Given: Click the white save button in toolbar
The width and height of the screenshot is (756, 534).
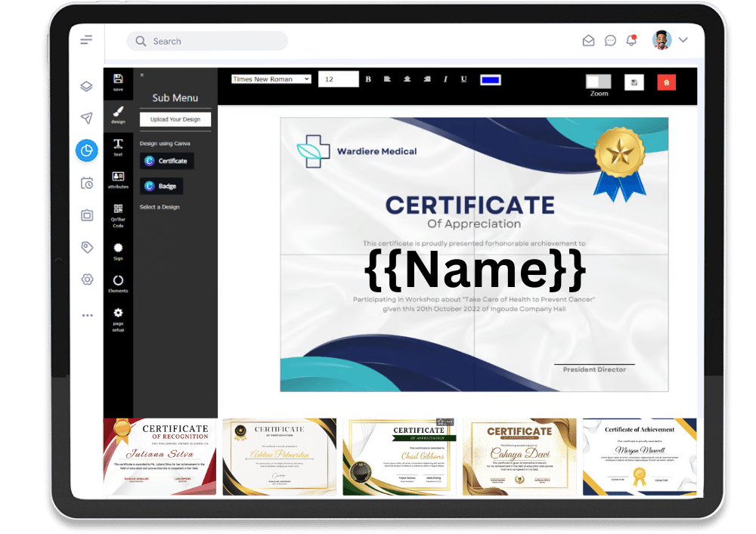Looking at the screenshot, I should (x=634, y=82).
